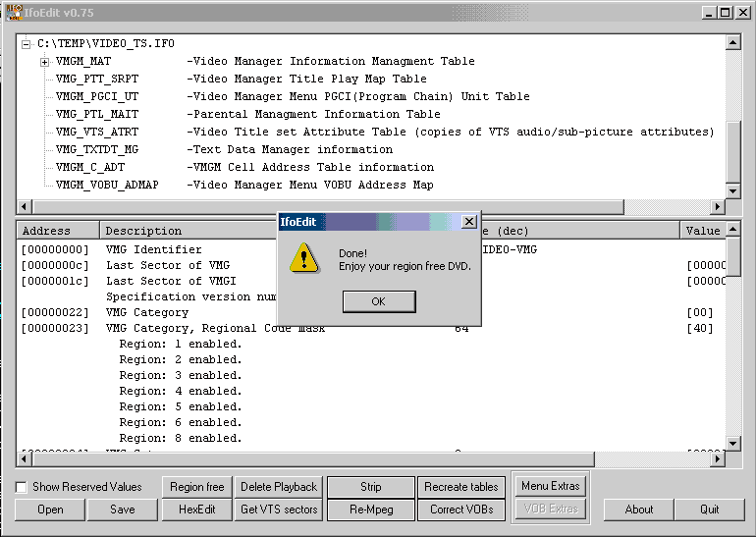Viewport: 756px width, 537px height.
Task: Click right arrow of table horizontal scrollbar
Action: pyautogui.click(x=718, y=458)
